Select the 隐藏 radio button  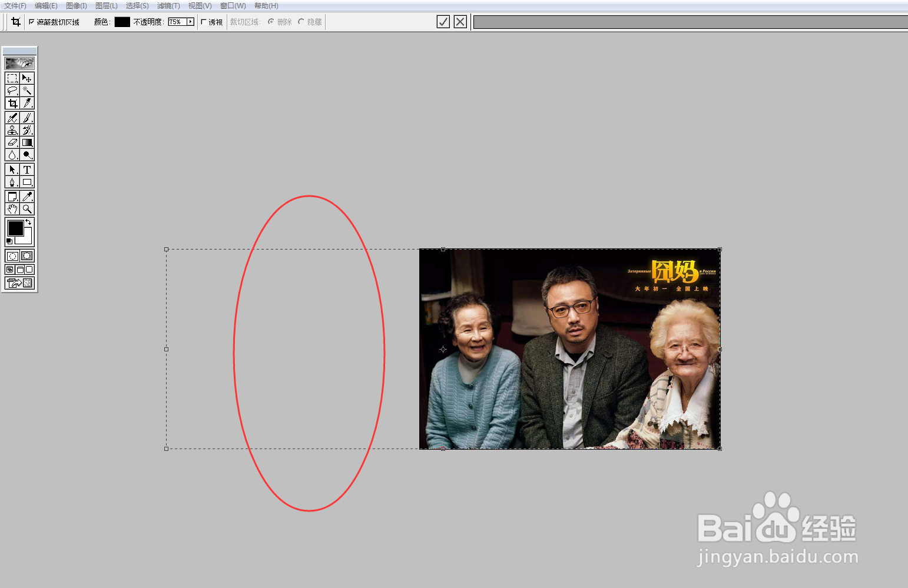pos(301,22)
